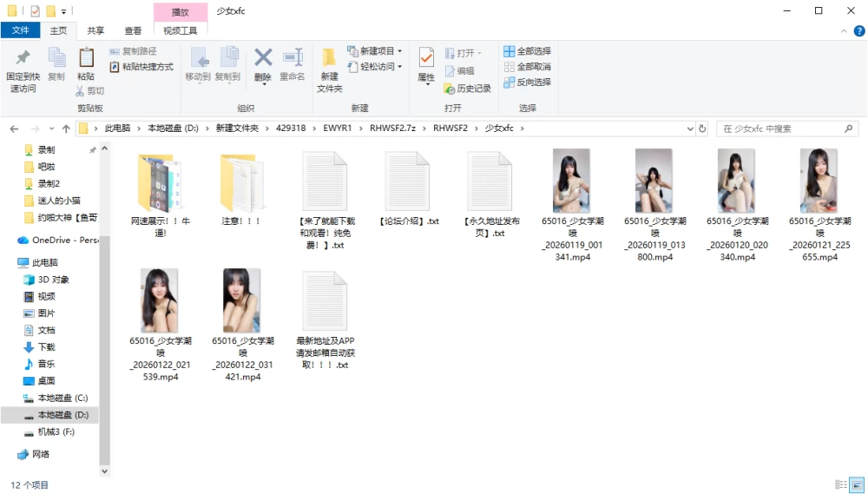Click 新建文件夹 in the breadcrumb path
The width and height of the screenshot is (868, 494).
[237, 128]
